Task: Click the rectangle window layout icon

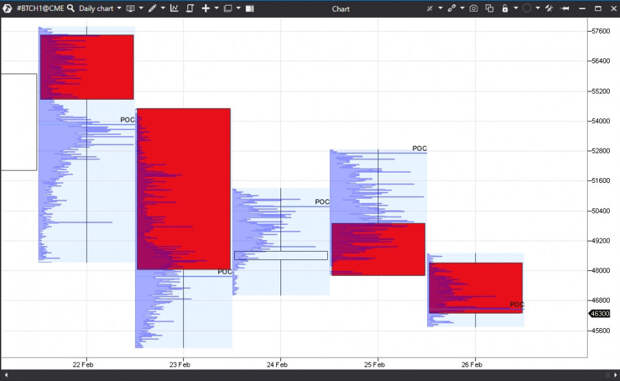Action: coord(228,8)
